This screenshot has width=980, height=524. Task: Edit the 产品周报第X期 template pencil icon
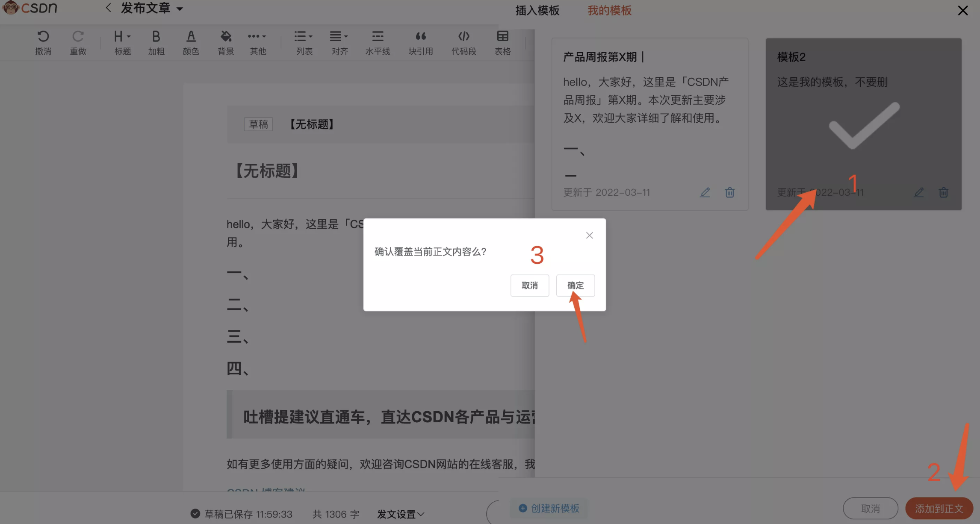tap(705, 192)
